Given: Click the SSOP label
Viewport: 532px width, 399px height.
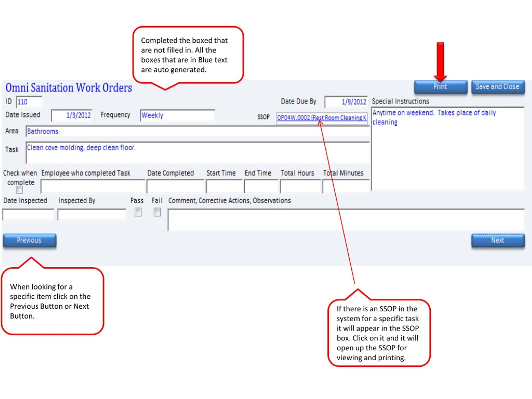Looking at the screenshot, I should tap(263, 117).
